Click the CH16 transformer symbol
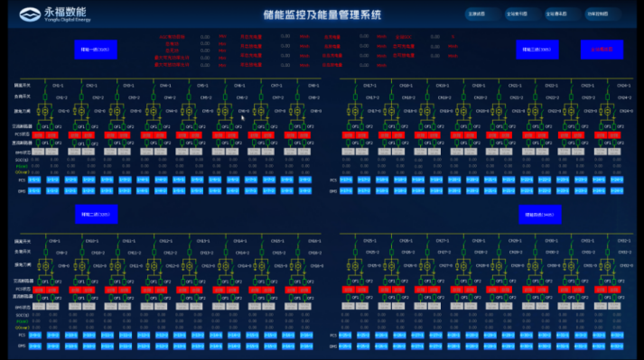 (x=298, y=266)
